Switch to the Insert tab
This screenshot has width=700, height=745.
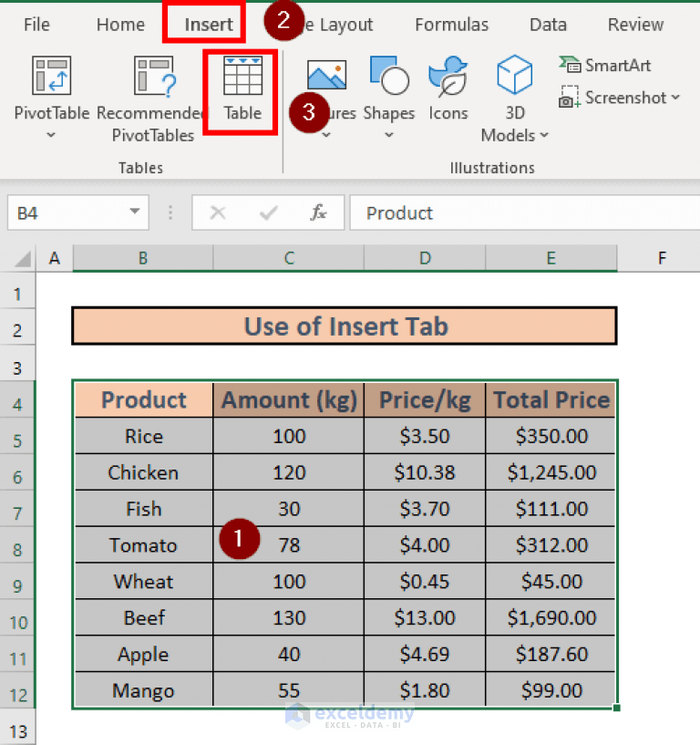pyautogui.click(x=209, y=25)
